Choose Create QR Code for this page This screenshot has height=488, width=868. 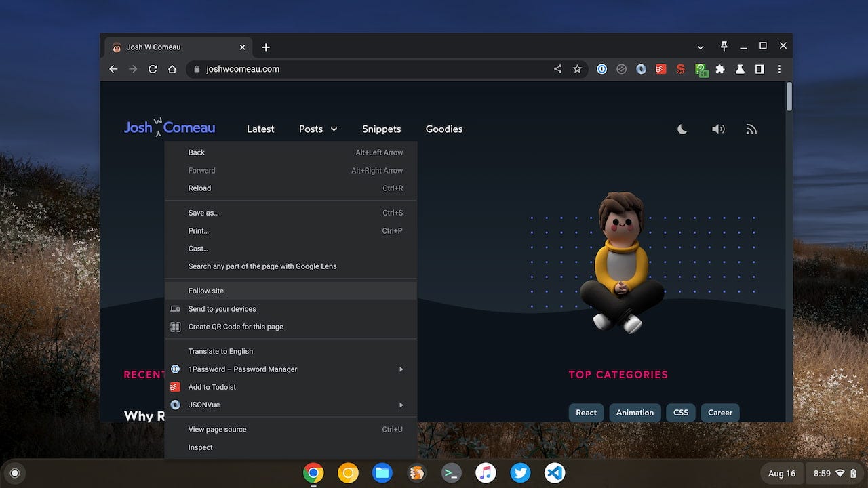290,327
